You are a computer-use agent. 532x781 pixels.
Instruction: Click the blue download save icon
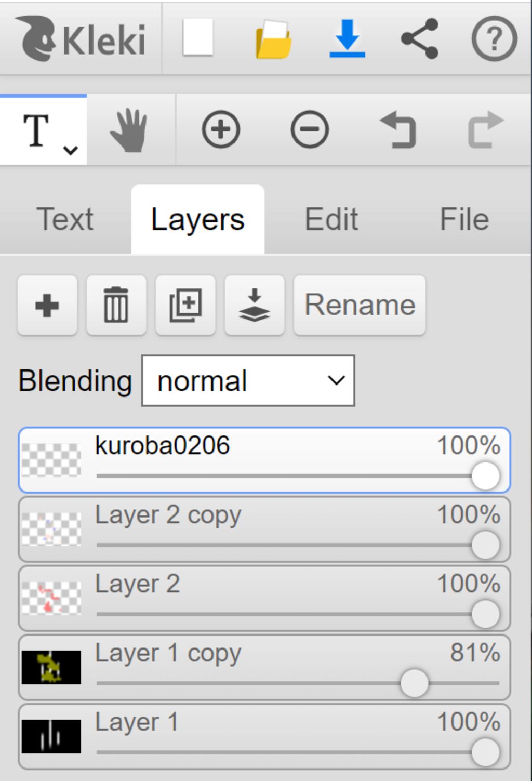[348, 38]
